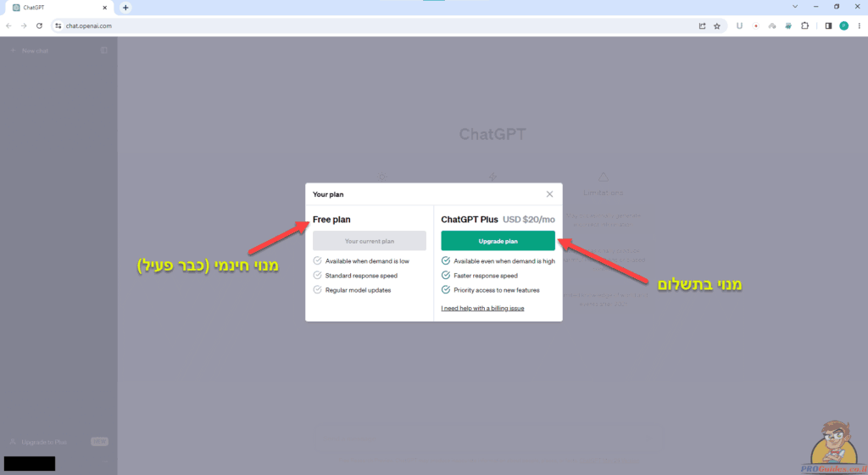Click the red dot recorder extension
Image resolution: width=868 pixels, height=475 pixels.
tap(755, 26)
